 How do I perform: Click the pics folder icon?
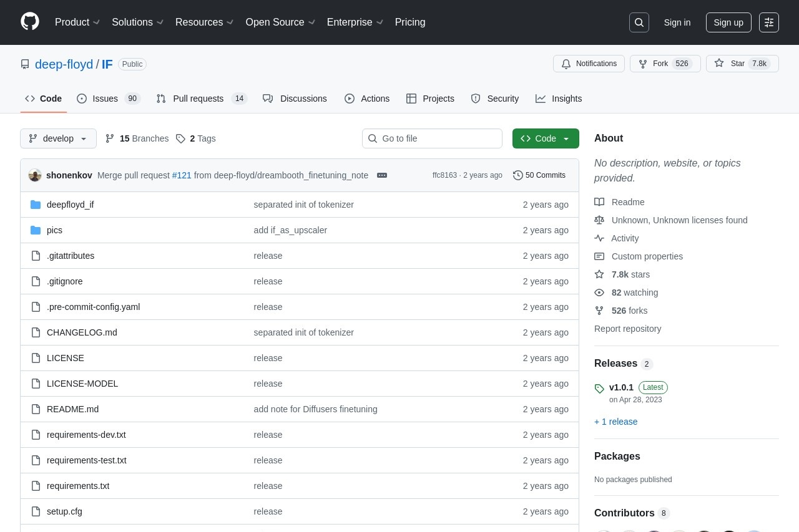tap(36, 230)
